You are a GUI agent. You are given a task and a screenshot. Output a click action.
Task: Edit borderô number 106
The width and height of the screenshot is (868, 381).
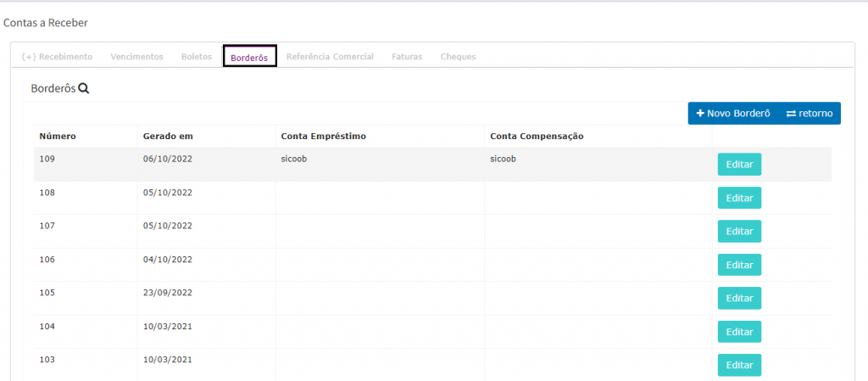click(x=739, y=265)
